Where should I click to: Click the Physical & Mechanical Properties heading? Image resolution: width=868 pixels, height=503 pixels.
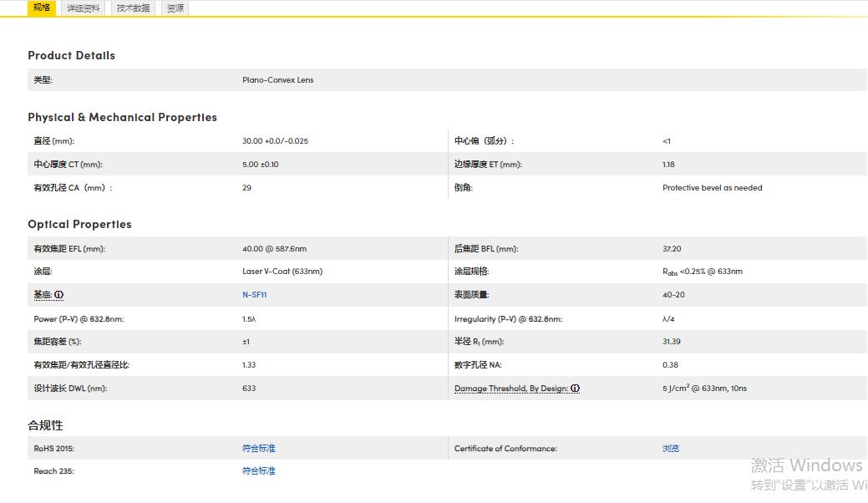[x=122, y=117]
